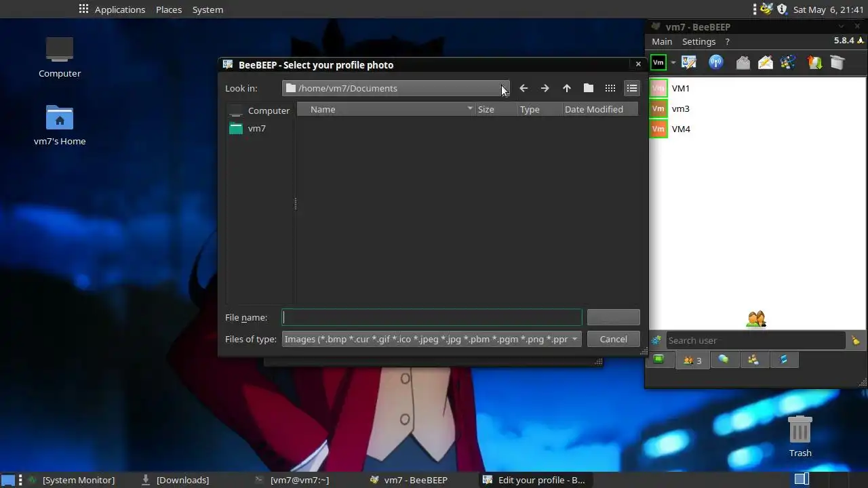Click the gear options icon beside Search user

tap(656, 340)
